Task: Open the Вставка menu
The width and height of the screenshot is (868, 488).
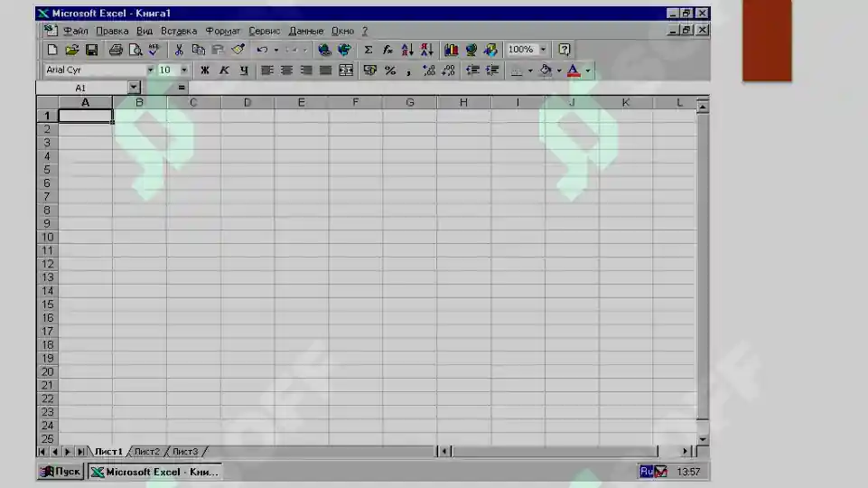Action: coord(179,31)
